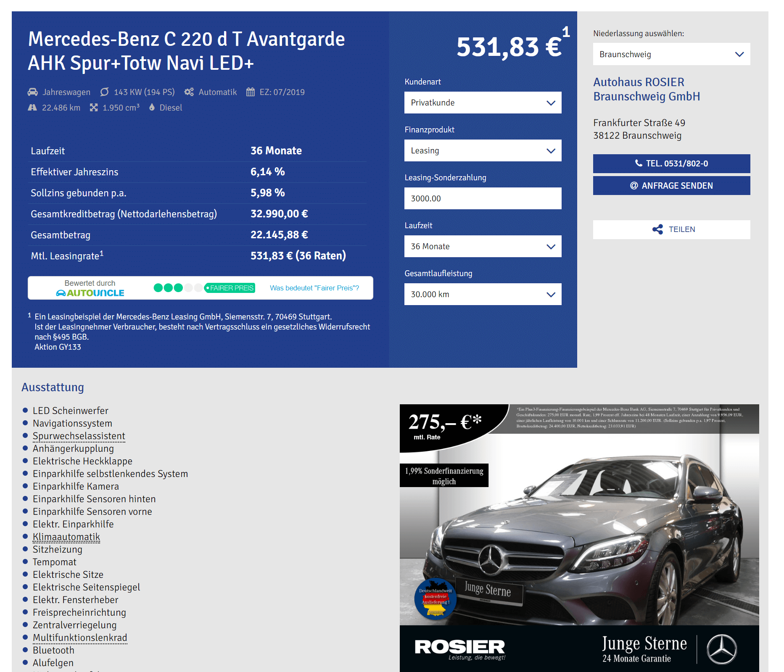Open the Laufzeit 36 Monate dropdown
The image size is (784, 672).
coord(483,246)
